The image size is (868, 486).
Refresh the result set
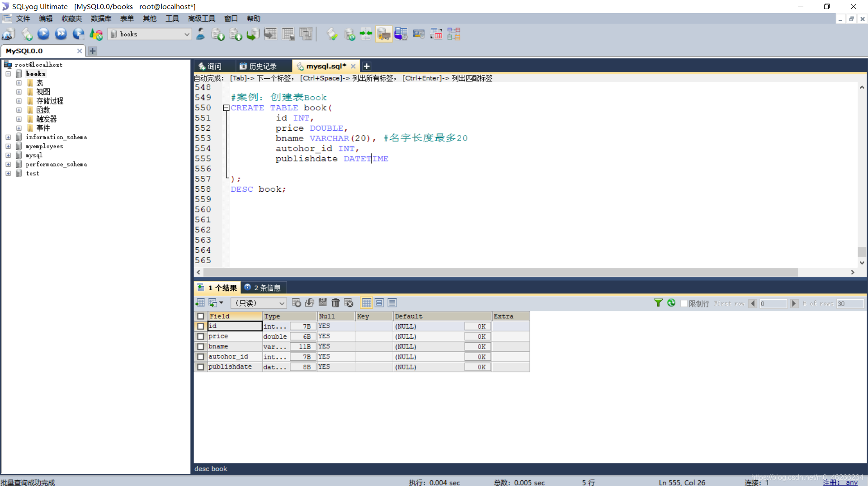point(671,303)
